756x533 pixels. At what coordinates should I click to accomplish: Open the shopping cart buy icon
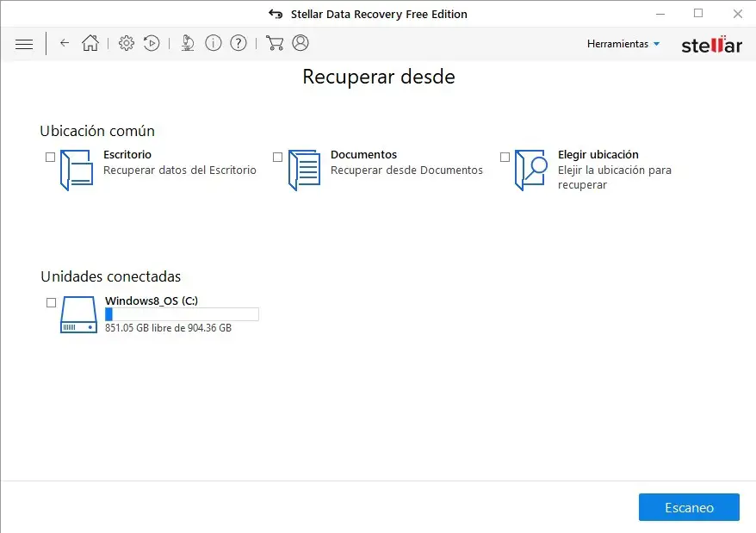click(275, 43)
